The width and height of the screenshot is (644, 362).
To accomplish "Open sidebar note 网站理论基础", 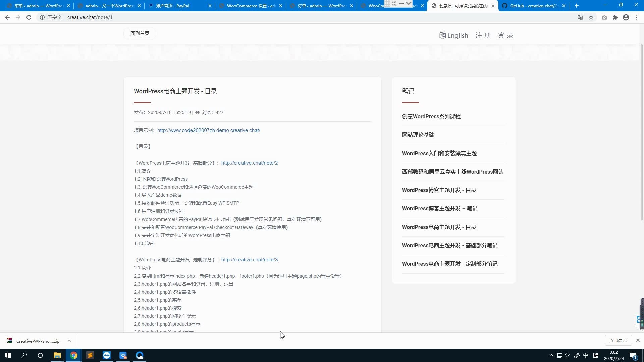I will (x=418, y=135).
